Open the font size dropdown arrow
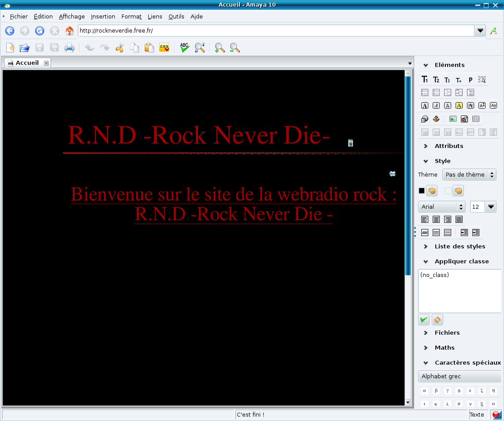The width and height of the screenshot is (504, 421). (491, 207)
